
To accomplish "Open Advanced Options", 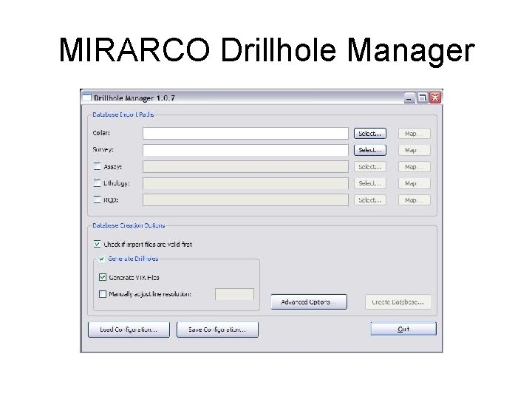I will 309,301.
